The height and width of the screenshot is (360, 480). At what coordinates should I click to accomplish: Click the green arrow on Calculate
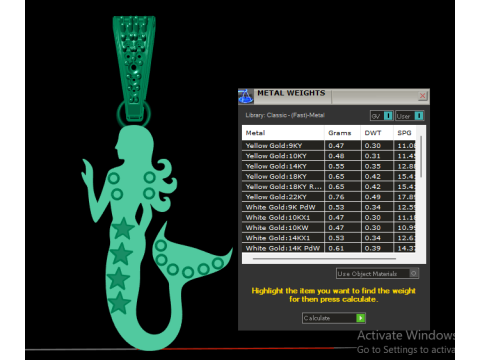click(x=360, y=318)
